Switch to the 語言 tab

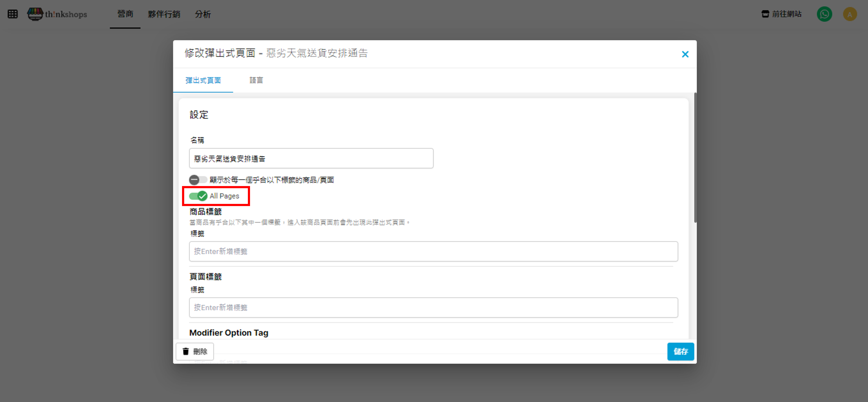click(256, 80)
